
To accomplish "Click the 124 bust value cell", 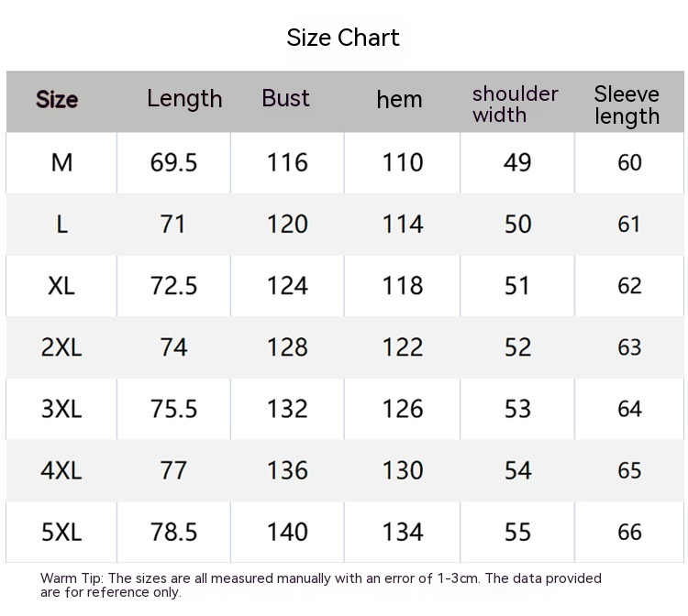I will [287, 286].
